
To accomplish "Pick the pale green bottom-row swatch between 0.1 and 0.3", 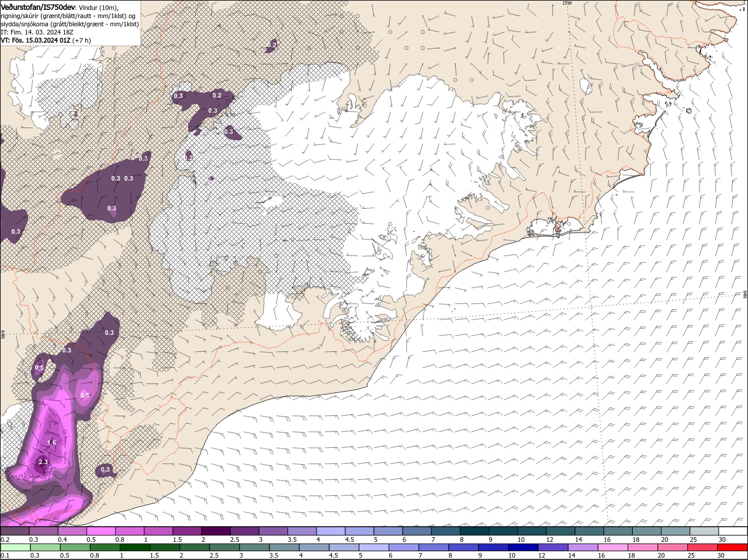I will click(15, 547).
